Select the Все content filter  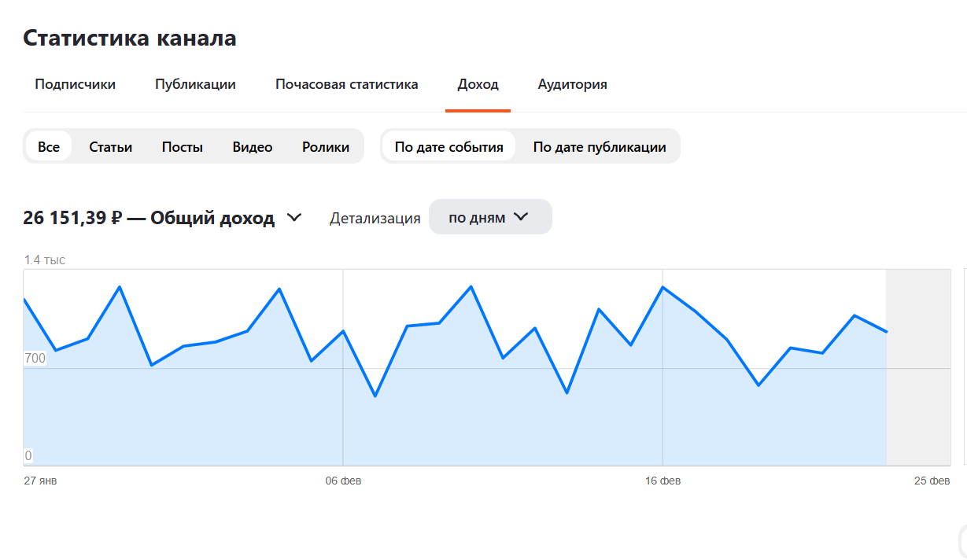[49, 147]
